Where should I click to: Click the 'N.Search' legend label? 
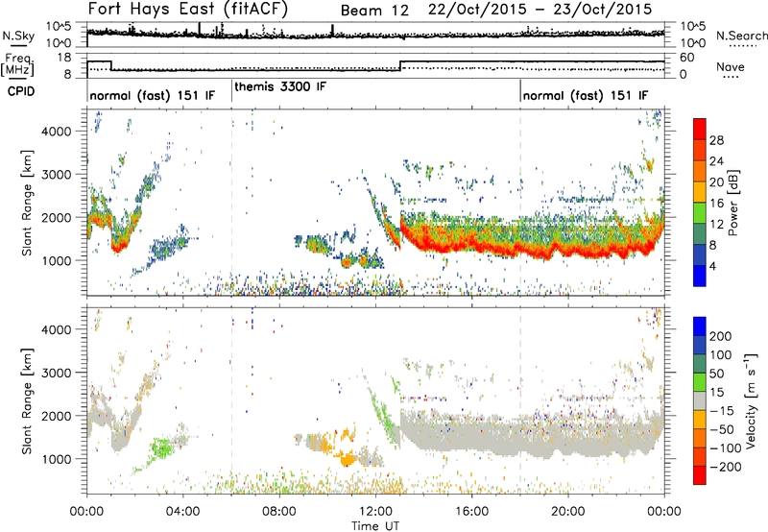point(741,36)
